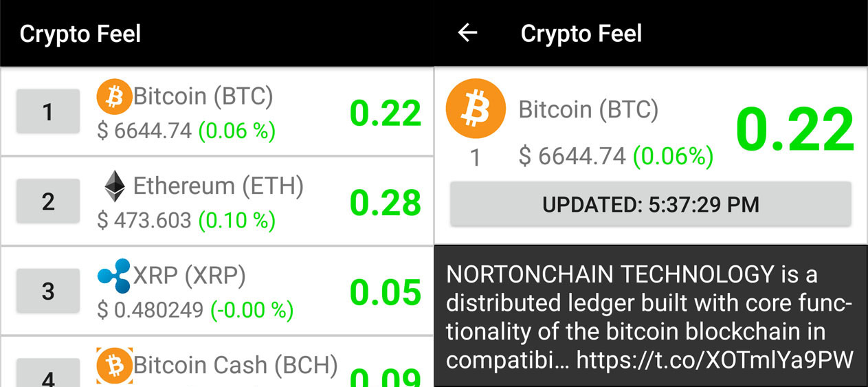This screenshot has height=387, width=868.
Task: Click the Bitcoin Cash orange icon
Action: click(114, 365)
